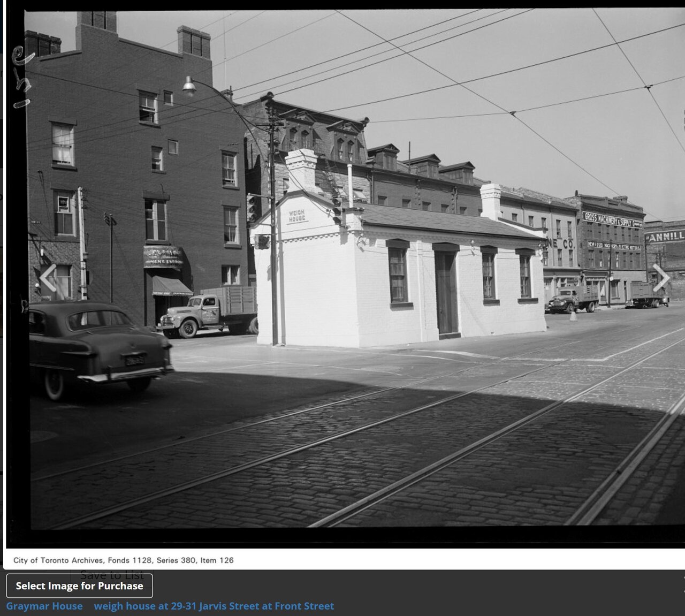The width and height of the screenshot is (685, 616).
Task: Click the WEIGH HOUSE sign on the gable
Action: (296, 216)
